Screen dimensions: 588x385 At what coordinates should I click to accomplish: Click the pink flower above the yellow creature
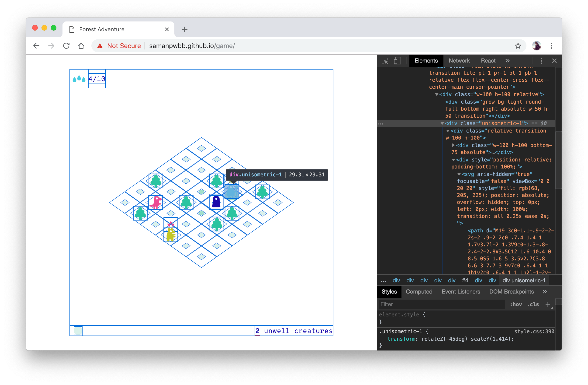(x=171, y=224)
